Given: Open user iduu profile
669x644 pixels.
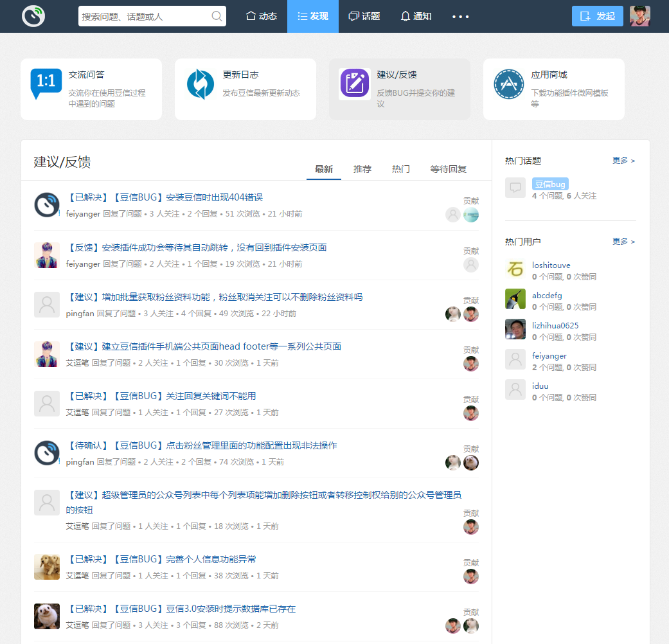Looking at the screenshot, I should point(540,386).
